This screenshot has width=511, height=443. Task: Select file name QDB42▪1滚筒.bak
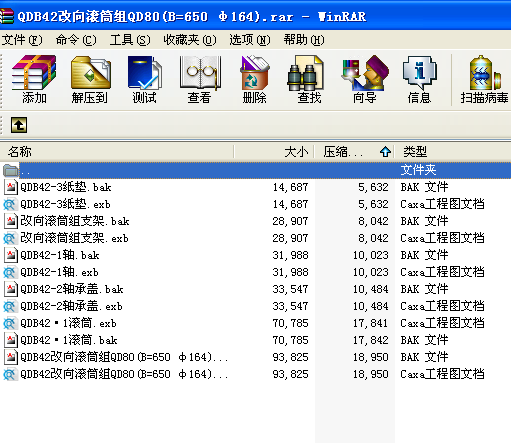coord(69,340)
